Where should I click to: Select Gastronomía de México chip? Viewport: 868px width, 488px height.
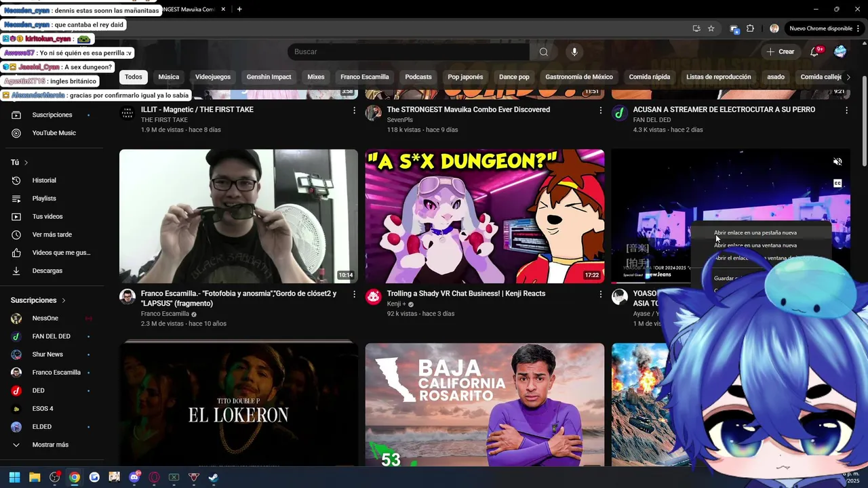[579, 77]
